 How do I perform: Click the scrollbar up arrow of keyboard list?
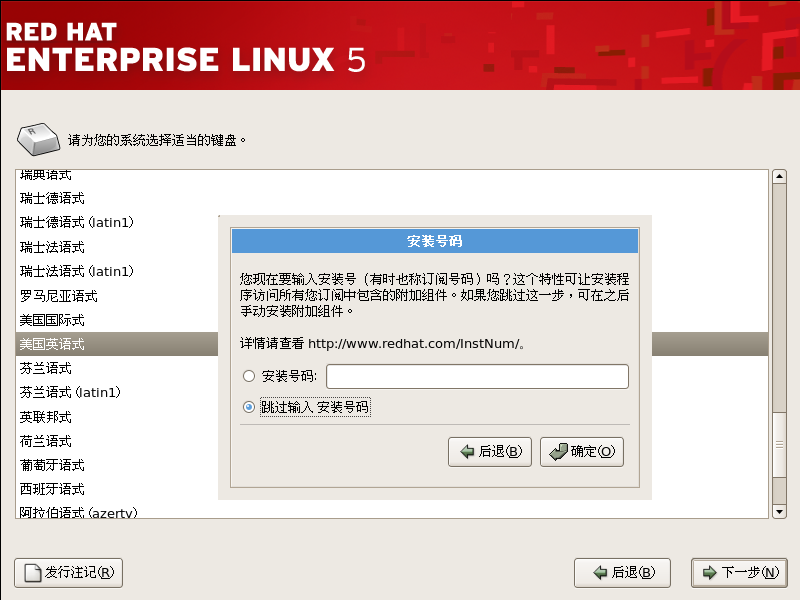[779, 177]
